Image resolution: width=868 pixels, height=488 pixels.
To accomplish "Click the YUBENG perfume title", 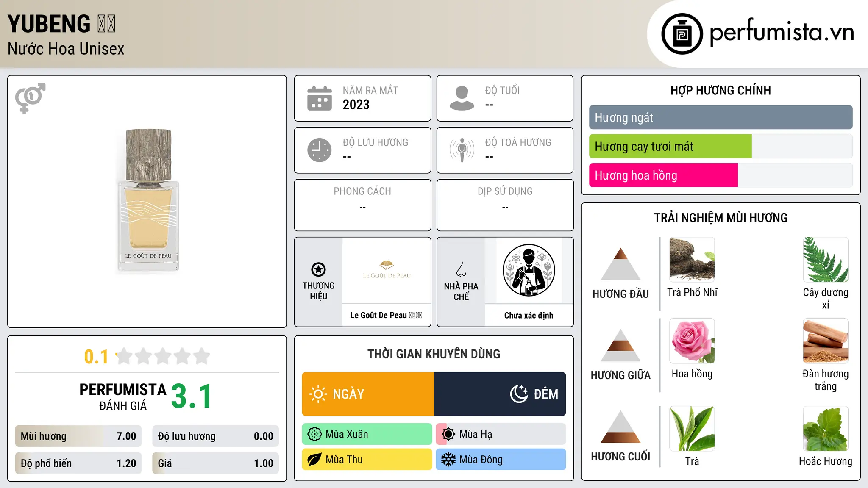I will coord(61,24).
